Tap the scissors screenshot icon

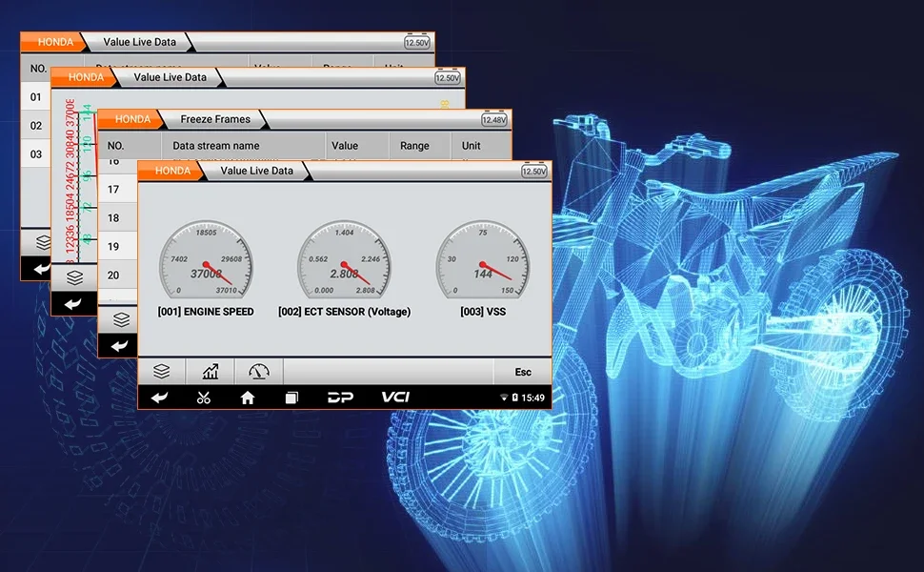coord(203,398)
